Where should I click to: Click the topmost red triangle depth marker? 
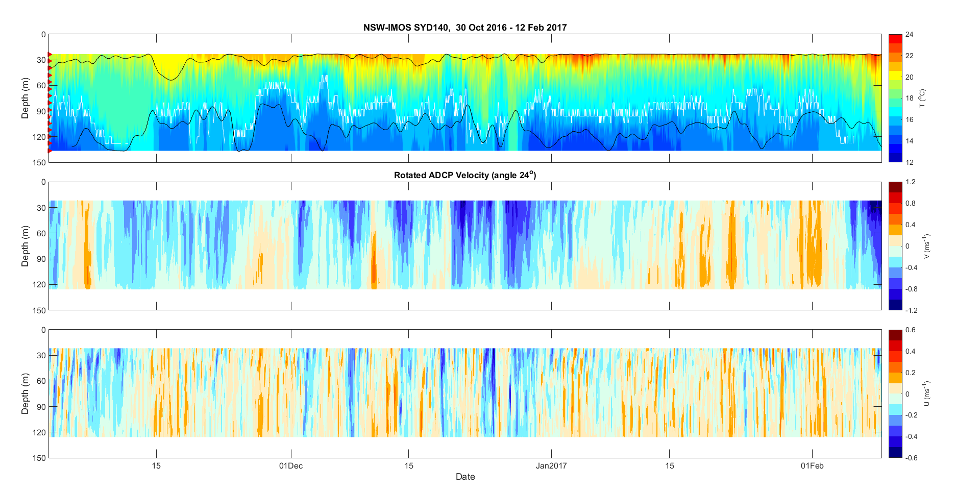tap(50, 54)
